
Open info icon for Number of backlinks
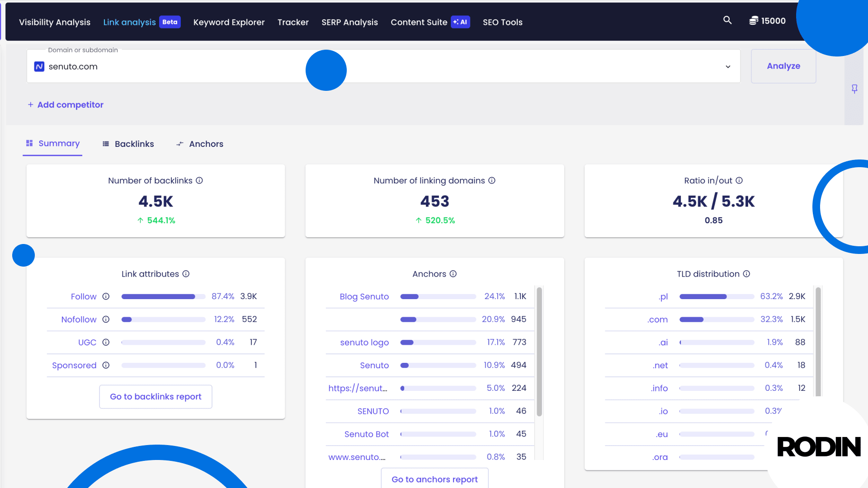(x=199, y=180)
